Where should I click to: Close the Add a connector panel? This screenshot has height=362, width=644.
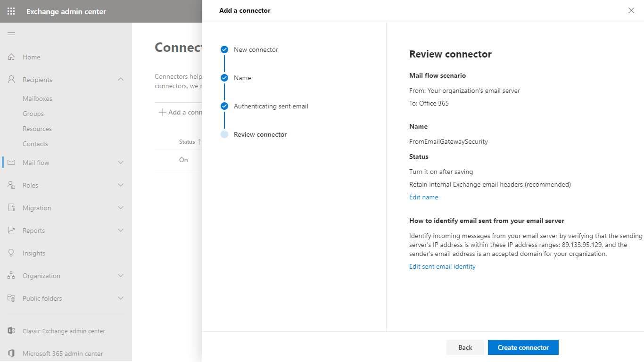point(631,10)
